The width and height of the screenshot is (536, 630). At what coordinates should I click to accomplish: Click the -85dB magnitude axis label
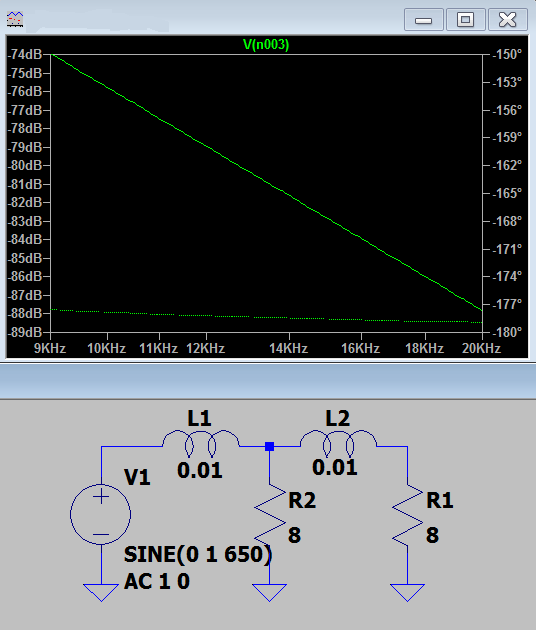[x=25, y=258]
